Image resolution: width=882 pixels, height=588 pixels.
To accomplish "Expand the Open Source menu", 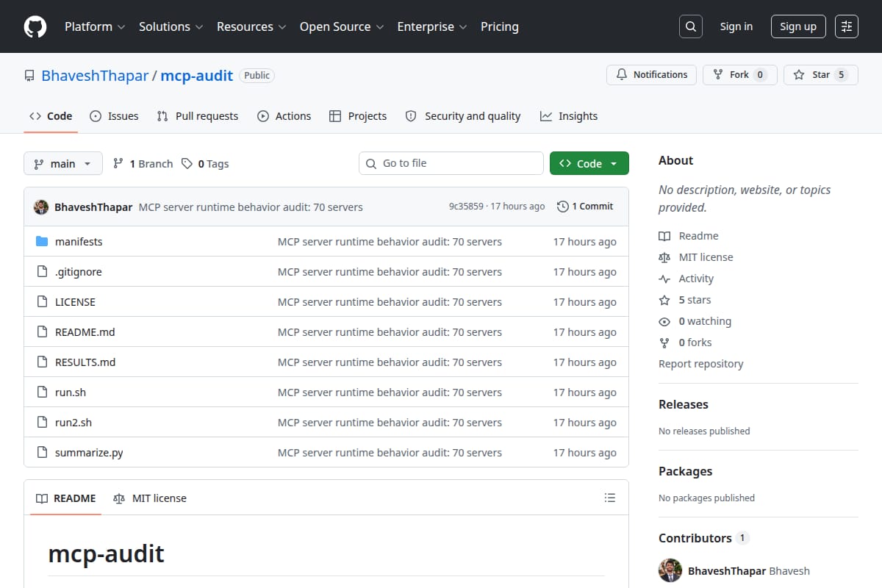I will (x=342, y=26).
